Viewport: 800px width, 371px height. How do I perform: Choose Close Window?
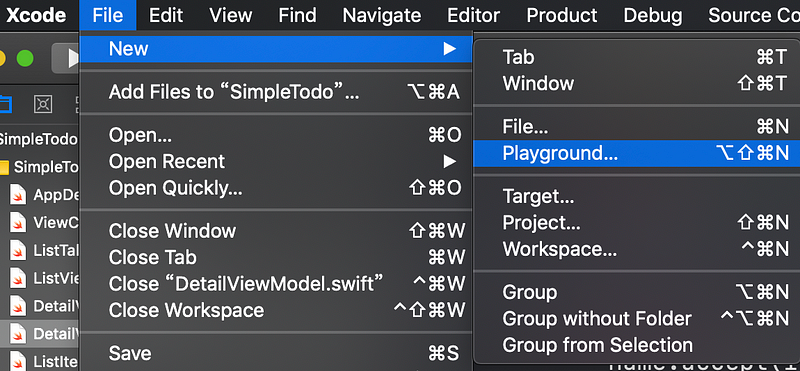276,231
